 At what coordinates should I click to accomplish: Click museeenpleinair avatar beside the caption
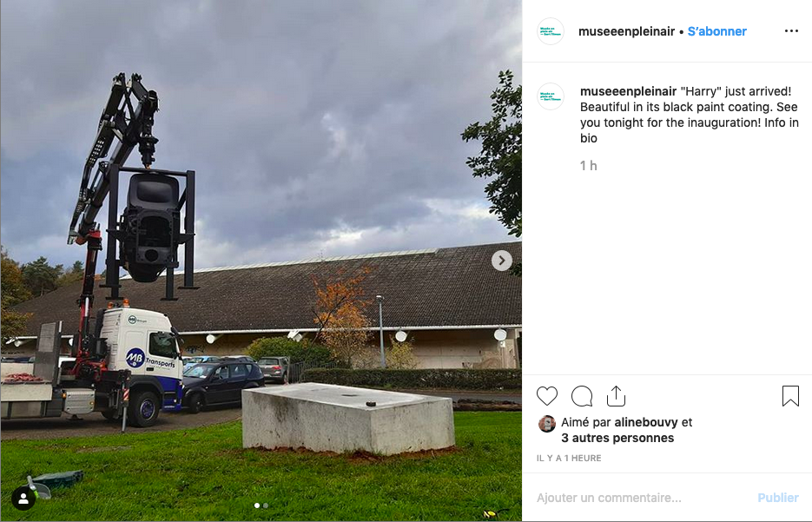550,96
